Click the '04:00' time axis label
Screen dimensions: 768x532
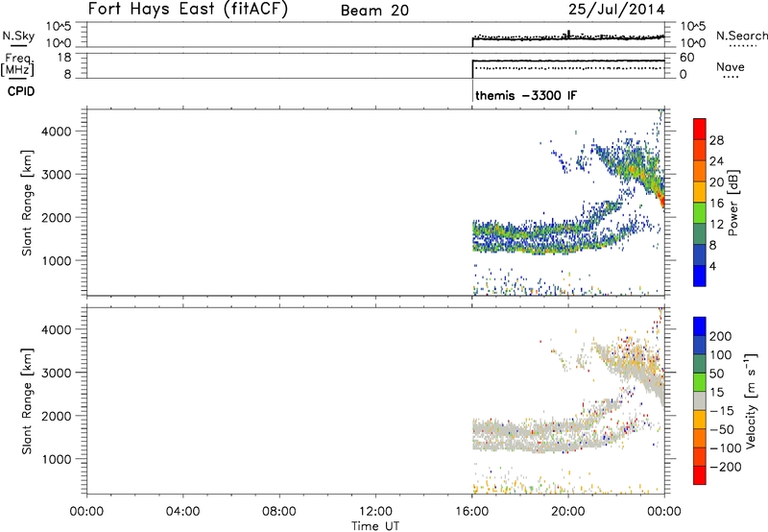(183, 511)
